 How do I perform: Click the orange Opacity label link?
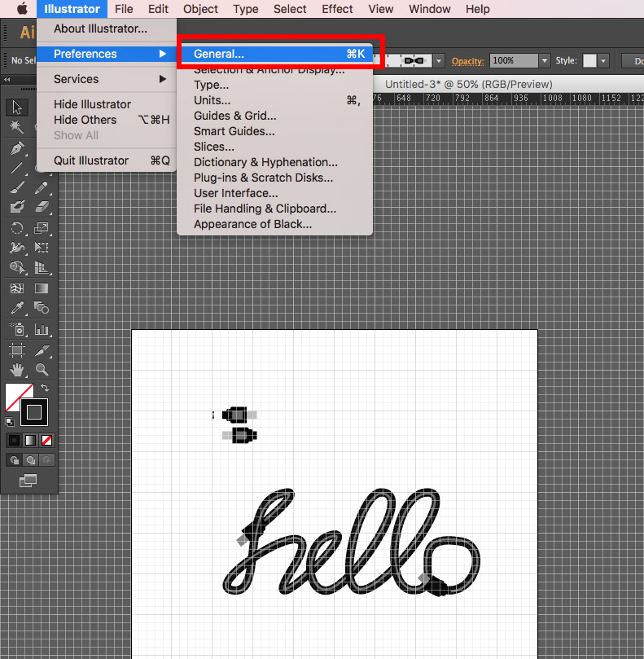click(468, 61)
